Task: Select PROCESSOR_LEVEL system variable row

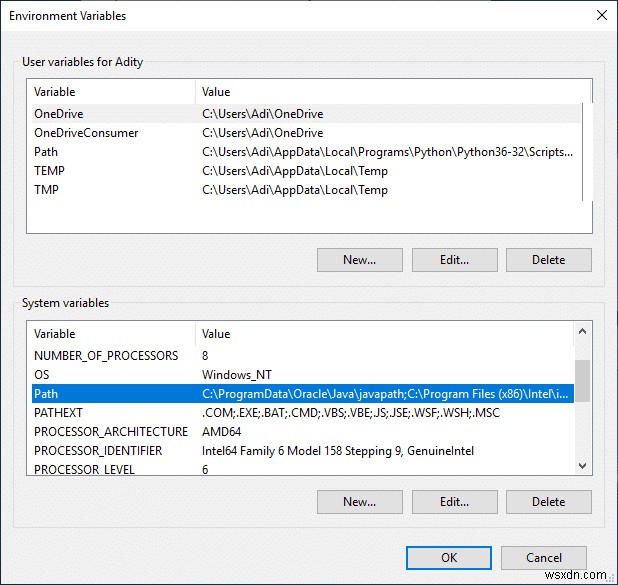Action: click(x=303, y=468)
